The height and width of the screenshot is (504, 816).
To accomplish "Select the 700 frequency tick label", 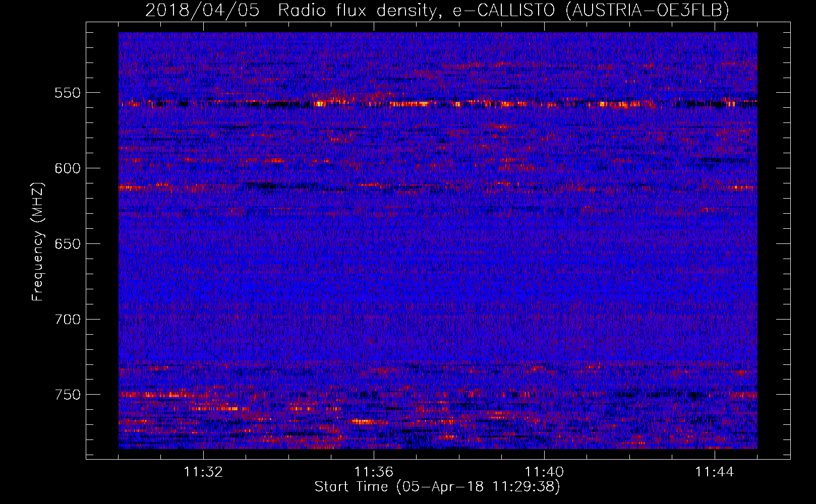I will coord(68,320).
